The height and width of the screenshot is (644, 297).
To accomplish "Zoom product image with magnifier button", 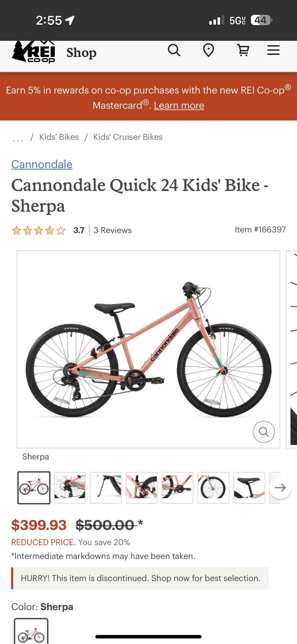I will (264, 432).
